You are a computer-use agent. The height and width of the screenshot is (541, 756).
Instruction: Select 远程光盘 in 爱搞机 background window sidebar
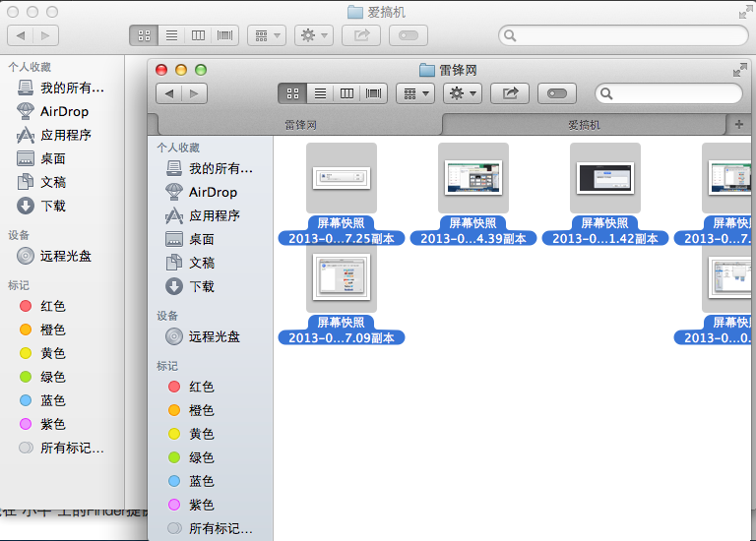tap(54, 257)
